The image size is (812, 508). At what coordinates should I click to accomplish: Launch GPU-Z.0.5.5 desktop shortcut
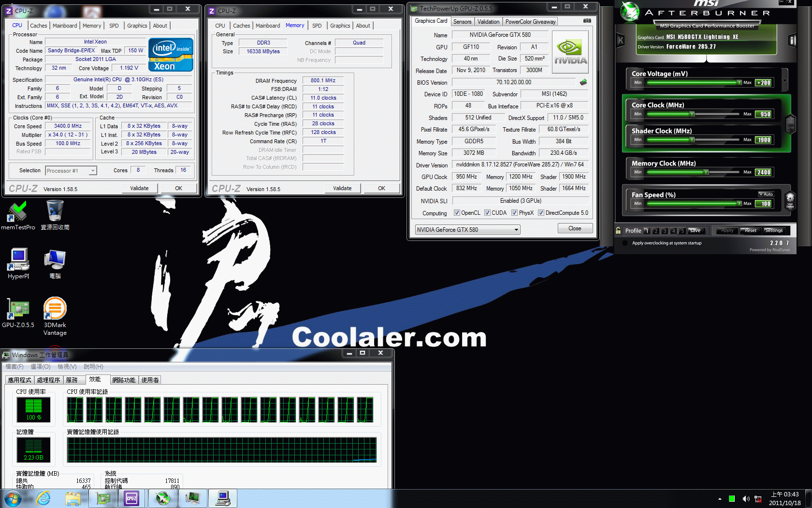click(18, 313)
